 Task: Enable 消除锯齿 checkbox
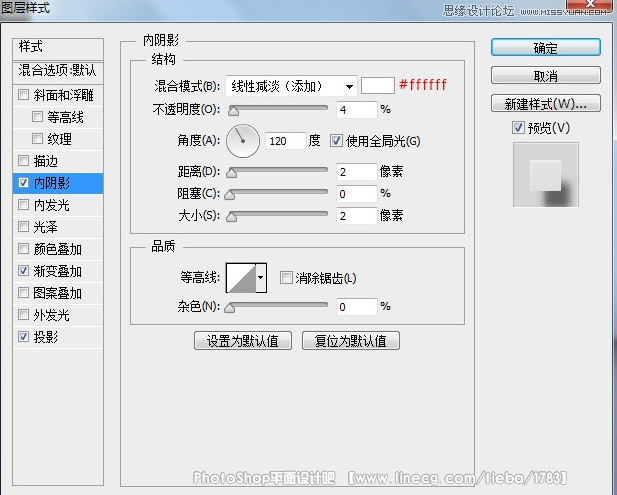click(286, 278)
